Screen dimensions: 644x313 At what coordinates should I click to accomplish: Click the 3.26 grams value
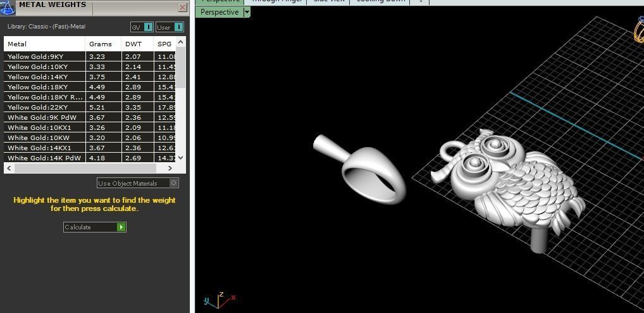97,127
